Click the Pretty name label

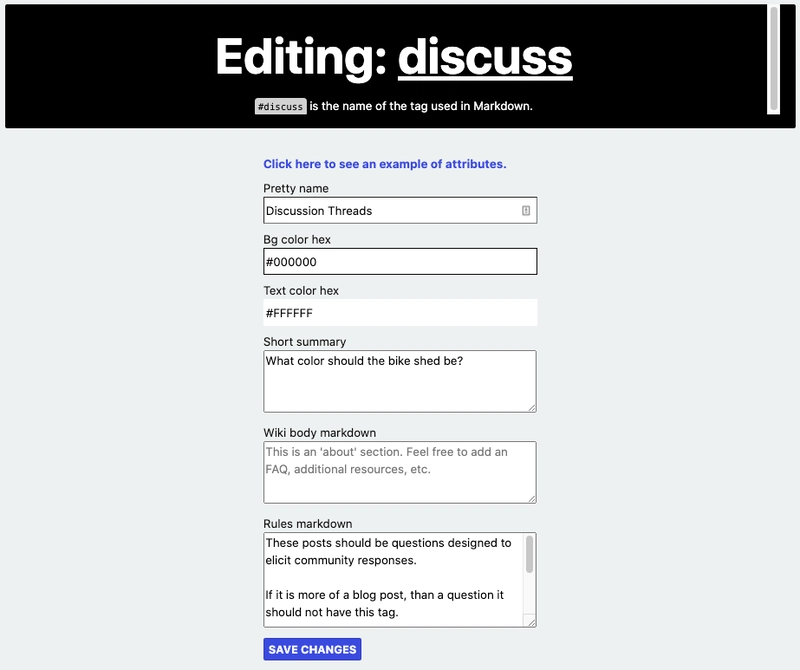tap(296, 189)
